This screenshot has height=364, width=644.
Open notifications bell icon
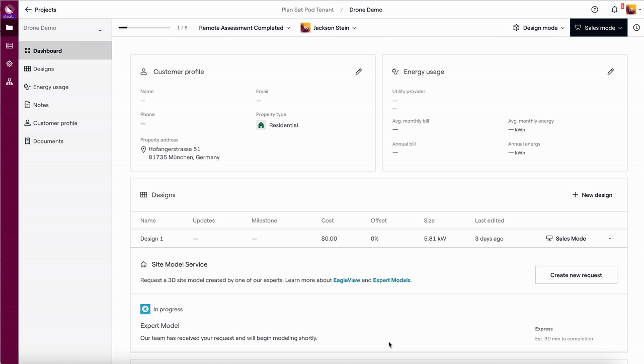point(614,10)
